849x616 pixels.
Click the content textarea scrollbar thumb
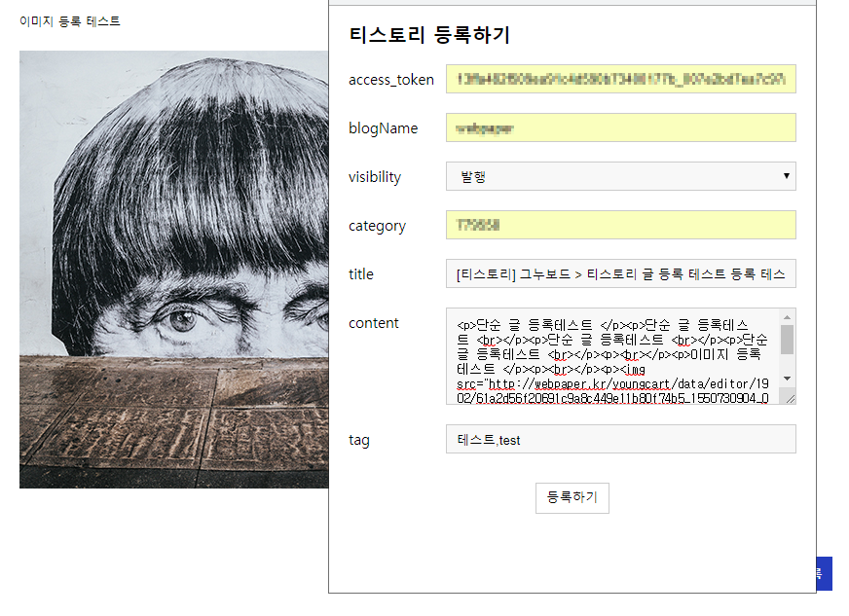pos(788,340)
